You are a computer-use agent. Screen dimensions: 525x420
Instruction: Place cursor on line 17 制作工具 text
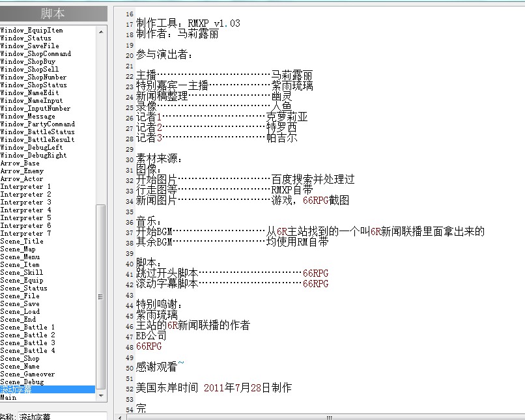188,23
